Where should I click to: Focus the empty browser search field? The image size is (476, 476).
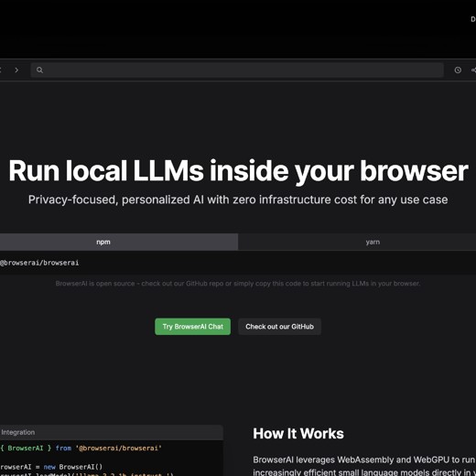237,70
